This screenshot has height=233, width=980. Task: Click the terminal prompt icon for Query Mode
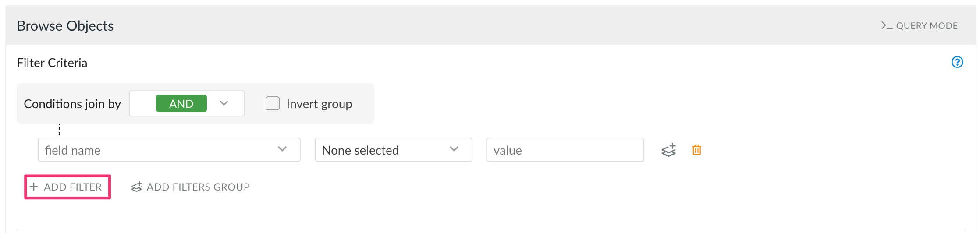(887, 25)
